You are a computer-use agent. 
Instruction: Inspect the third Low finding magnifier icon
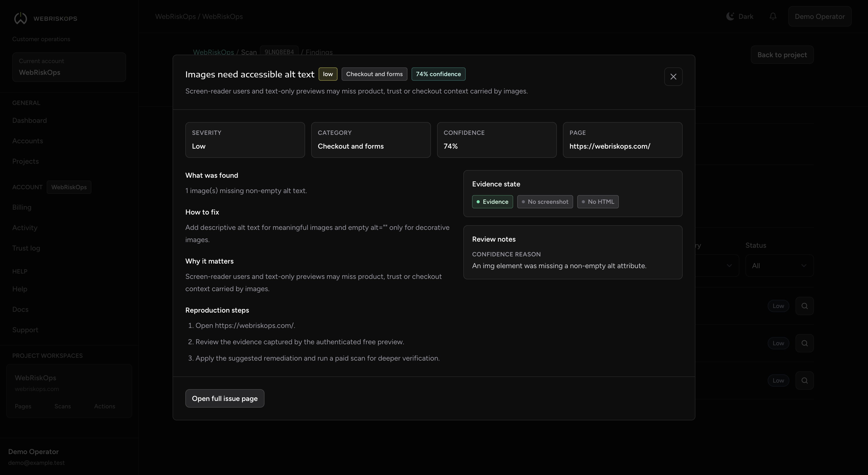click(804, 380)
